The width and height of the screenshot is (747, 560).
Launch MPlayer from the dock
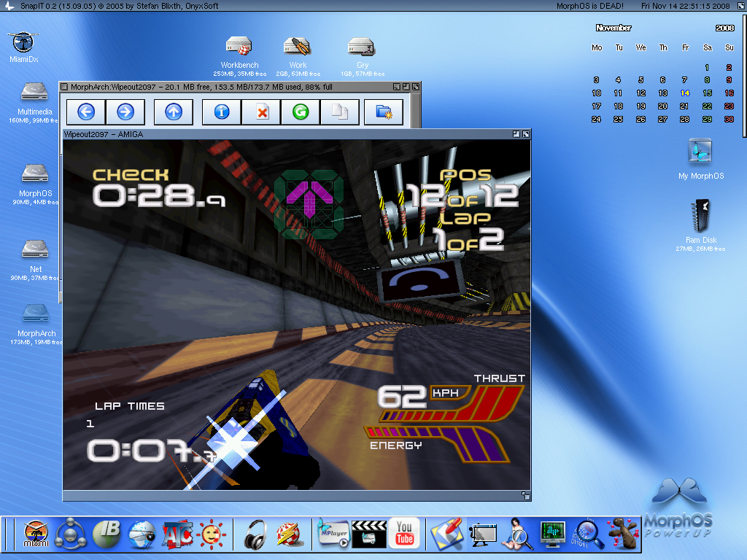[333, 534]
